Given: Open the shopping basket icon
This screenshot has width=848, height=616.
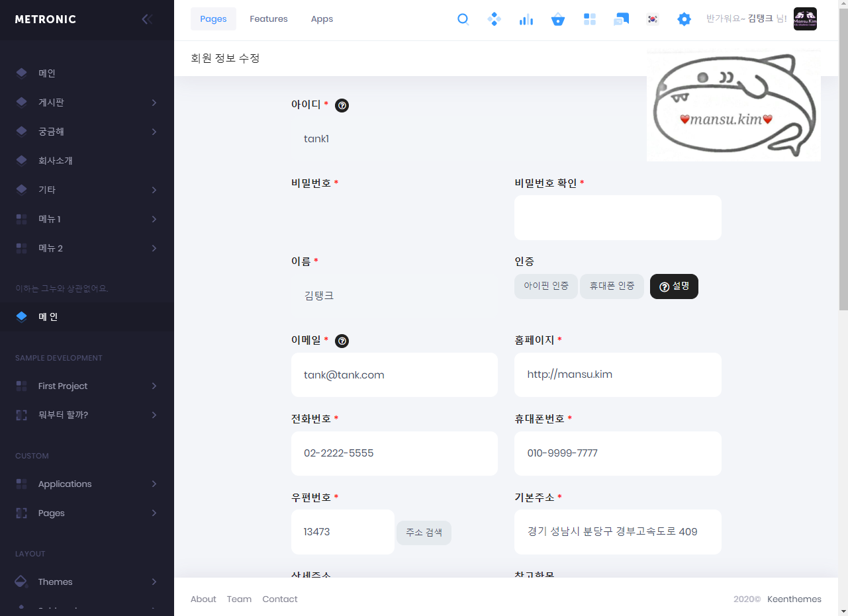Looking at the screenshot, I should (558, 19).
